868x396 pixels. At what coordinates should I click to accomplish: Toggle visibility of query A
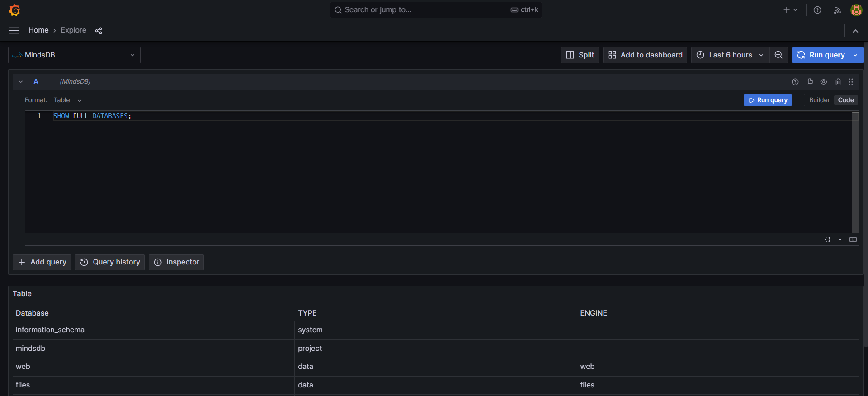click(824, 82)
